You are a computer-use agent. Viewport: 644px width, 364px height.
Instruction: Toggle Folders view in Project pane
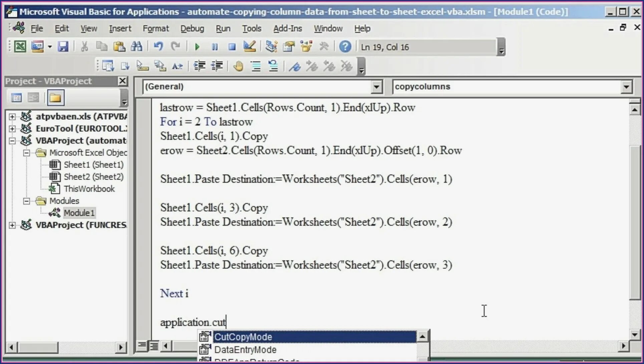pos(55,98)
